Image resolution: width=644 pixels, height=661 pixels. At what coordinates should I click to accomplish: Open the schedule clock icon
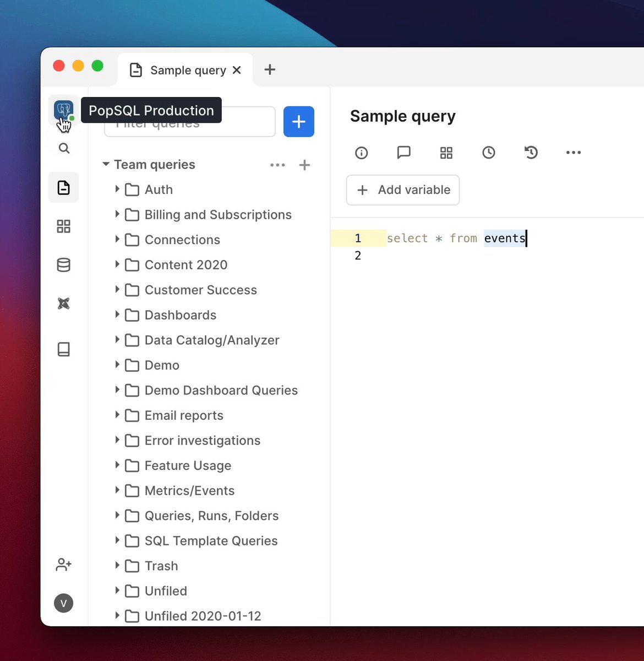(489, 153)
